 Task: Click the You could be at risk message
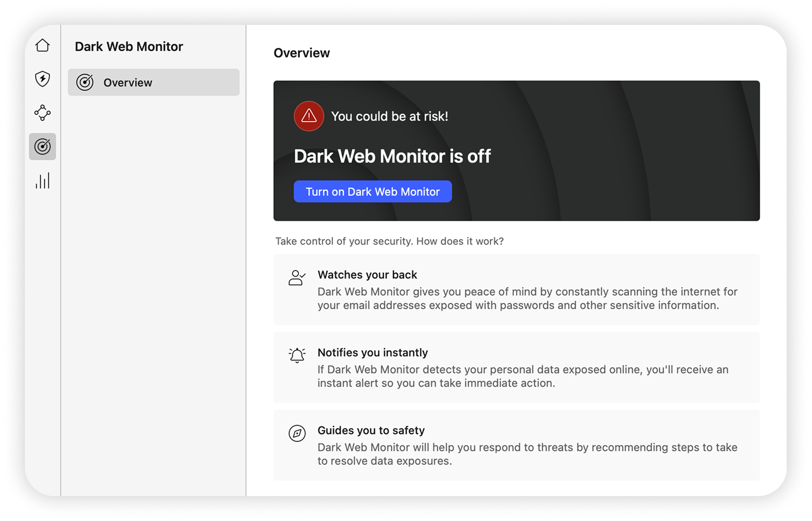tap(390, 116)
